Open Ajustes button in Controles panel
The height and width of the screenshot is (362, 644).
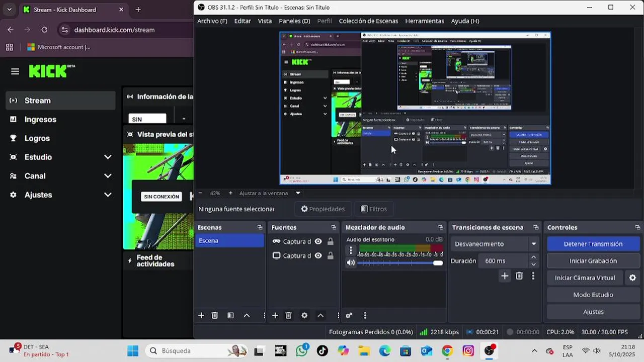593,312
